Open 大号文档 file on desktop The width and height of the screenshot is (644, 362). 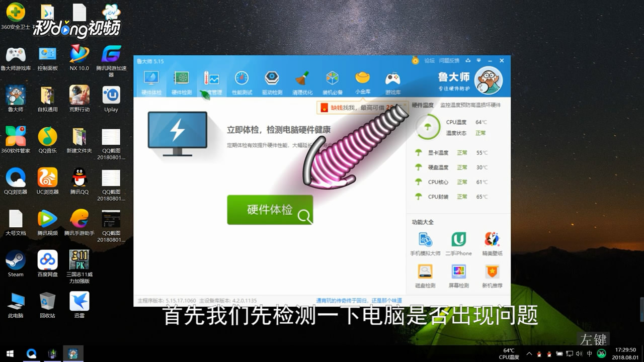(16, 223)
